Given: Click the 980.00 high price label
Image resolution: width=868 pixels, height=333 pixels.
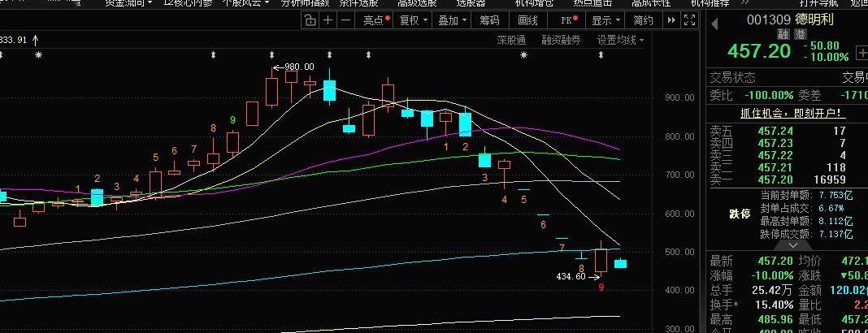Looking at the screenshot, I should 299,67.
